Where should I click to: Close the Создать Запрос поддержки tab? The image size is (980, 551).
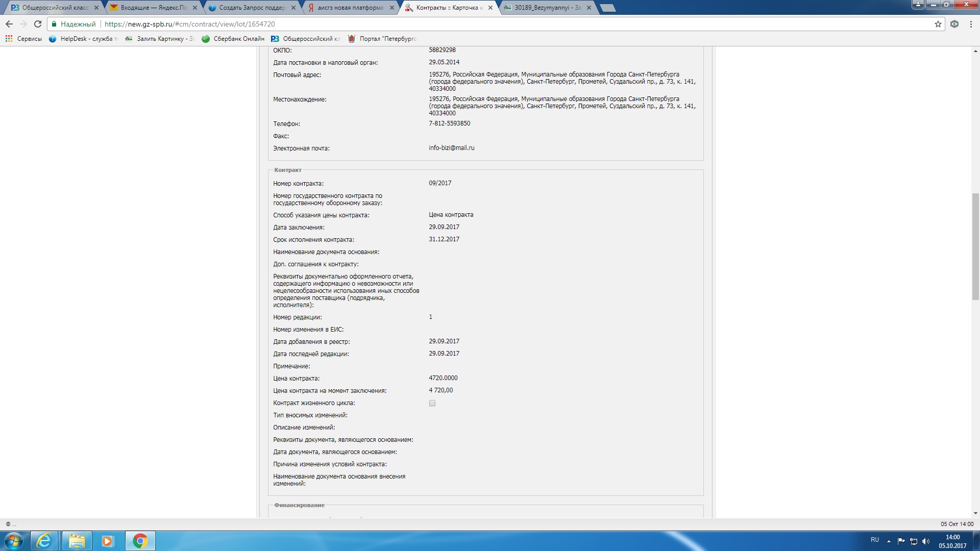(x=293, y=8)
